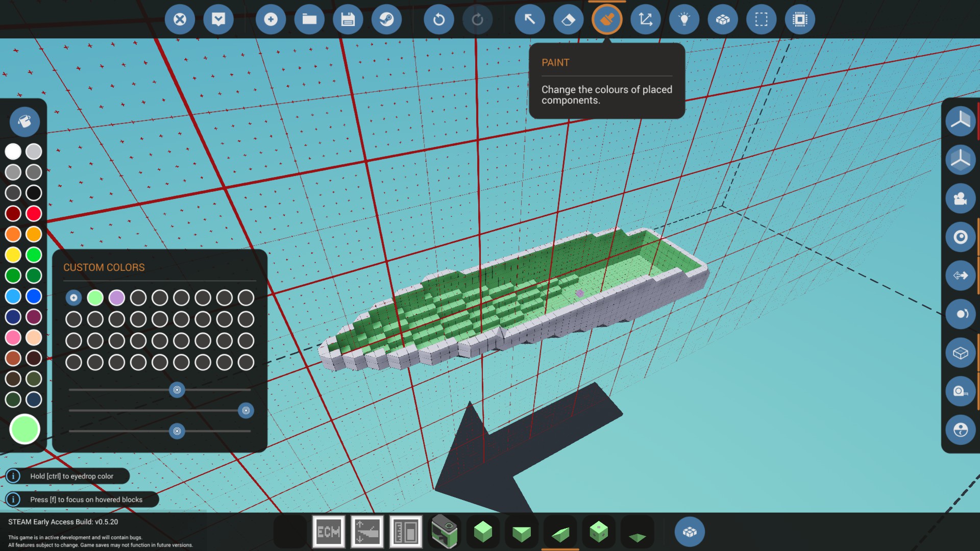The width and height of the screenshot is (980, 551).
Task: Click the close X button in top toolbar
Action: point(180,20)
